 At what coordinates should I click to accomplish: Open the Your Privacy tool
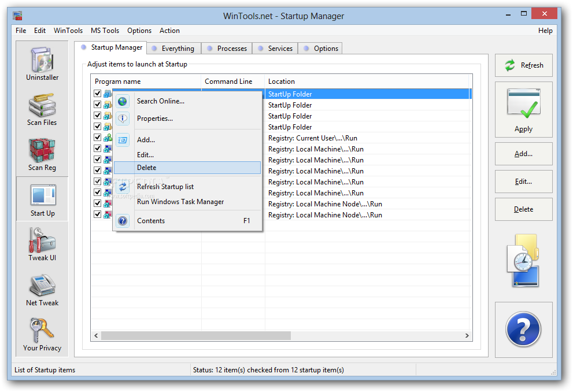click(42, 335)
